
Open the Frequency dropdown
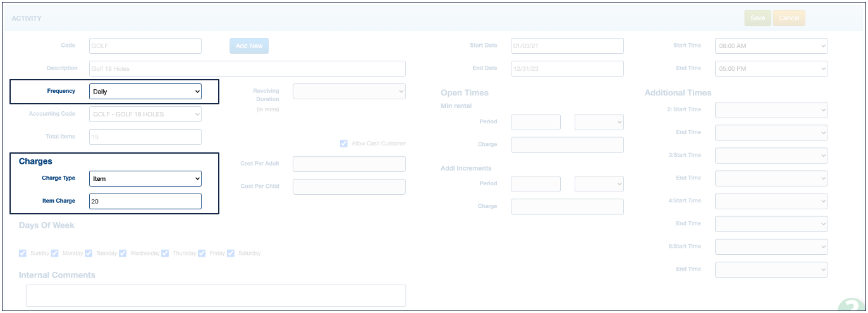(145, 92)
